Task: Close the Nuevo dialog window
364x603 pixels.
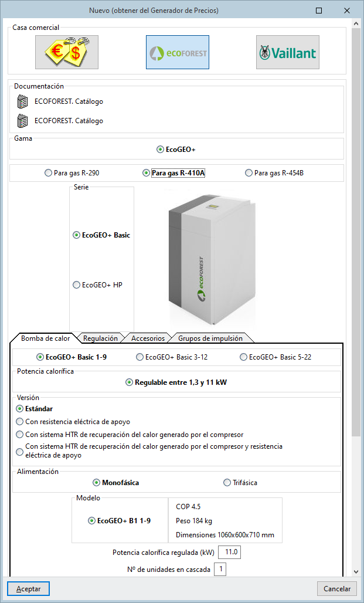Action: [x=347, y=11]
